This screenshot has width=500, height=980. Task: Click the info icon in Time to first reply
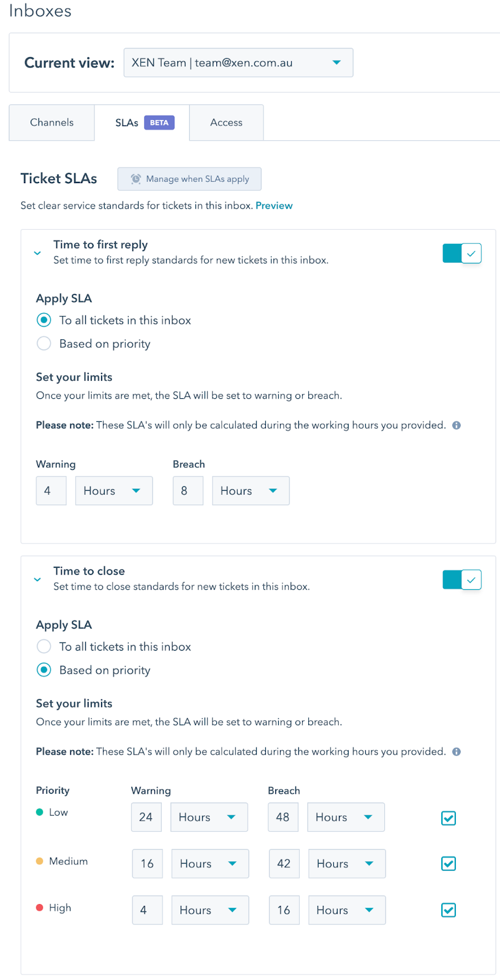(456, 426)
